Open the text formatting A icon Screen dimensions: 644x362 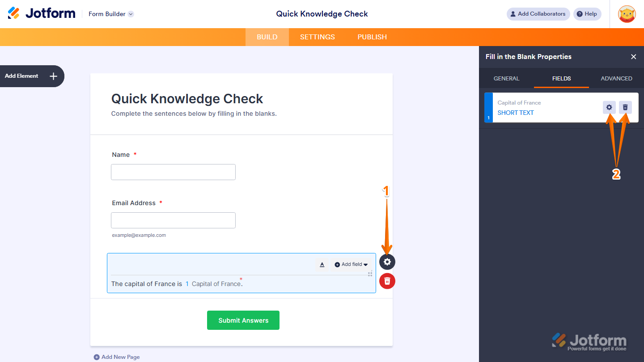(x=322, y=265)
